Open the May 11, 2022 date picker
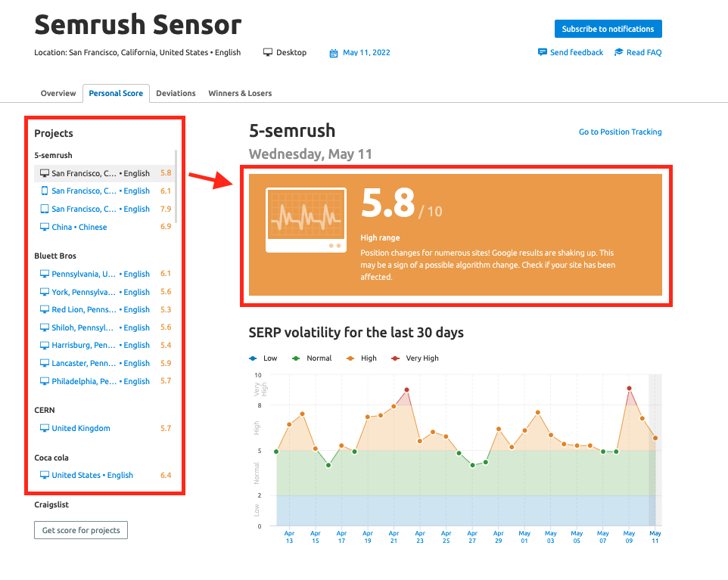Image resolution: width=728 pixels, height=580 pixels. coord(366,53)
